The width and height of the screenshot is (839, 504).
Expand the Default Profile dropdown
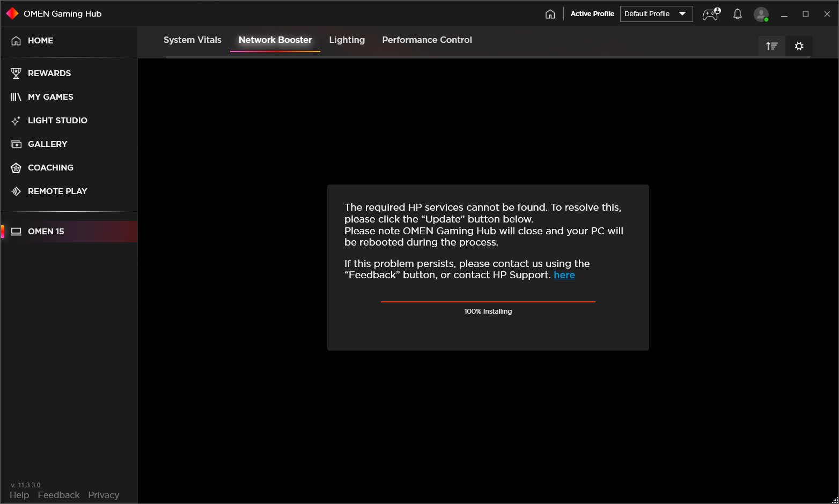coord(657,14)
